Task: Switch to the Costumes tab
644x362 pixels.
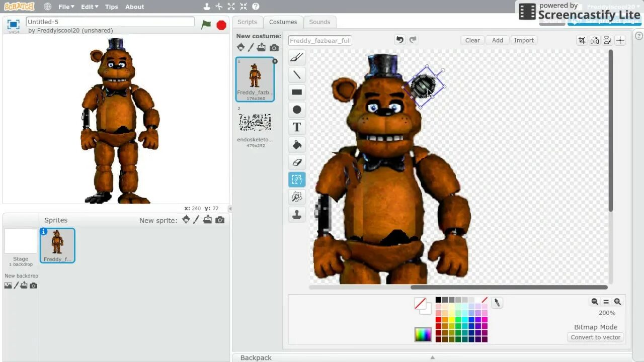Action: click(x=283, y=22)
